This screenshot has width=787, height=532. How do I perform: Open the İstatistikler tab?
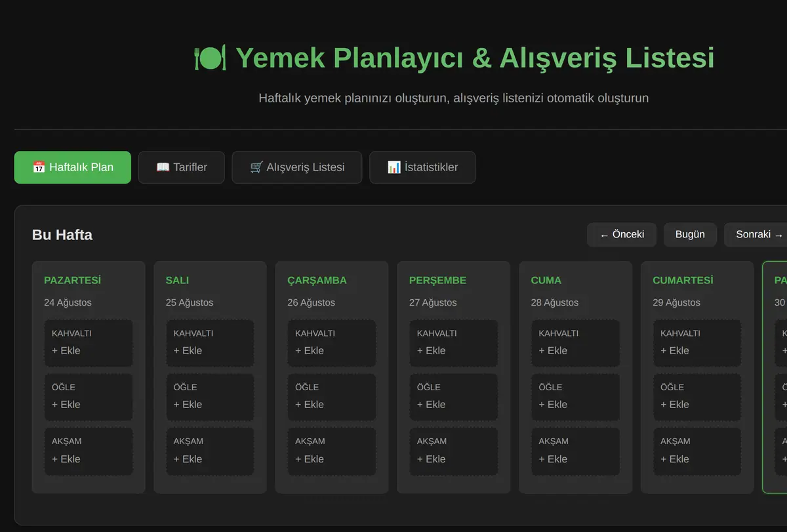[x=422, y=167]
